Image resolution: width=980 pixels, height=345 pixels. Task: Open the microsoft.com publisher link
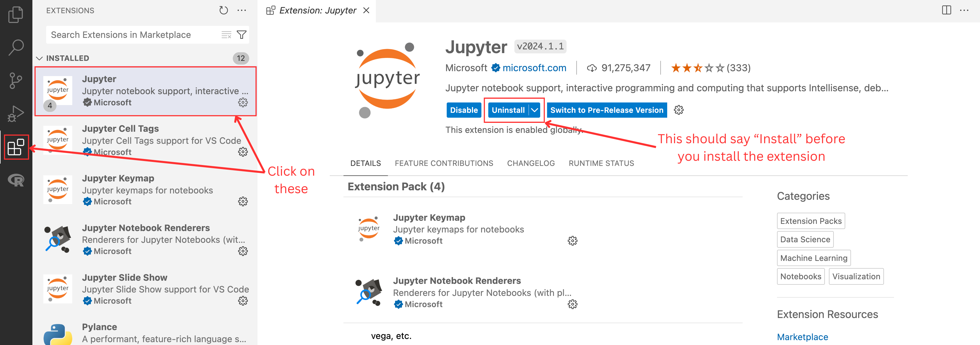click(x=534, y=68)
